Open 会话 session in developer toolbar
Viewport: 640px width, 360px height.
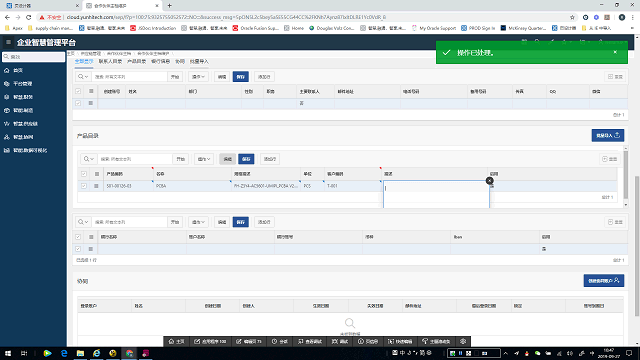280,341
